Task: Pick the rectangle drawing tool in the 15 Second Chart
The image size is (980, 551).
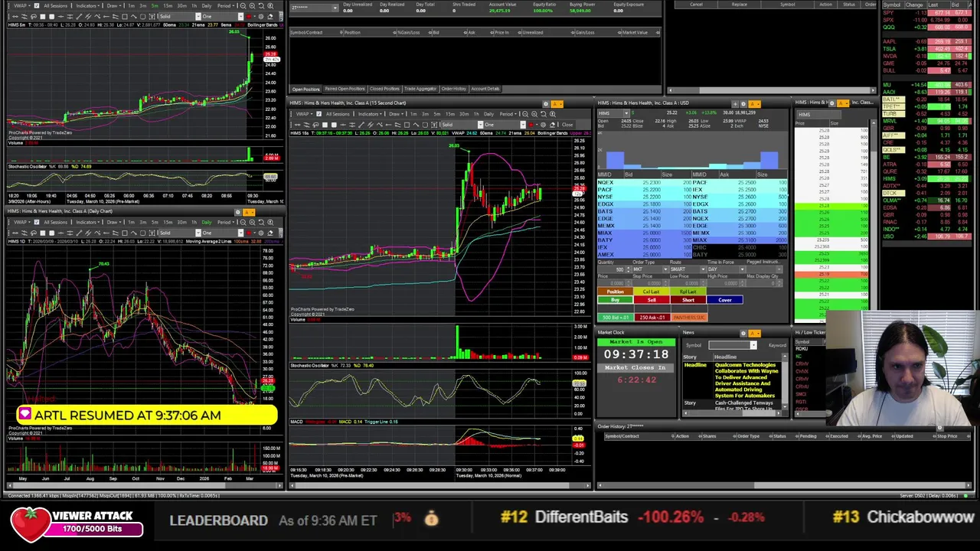Action: point(407,125)
